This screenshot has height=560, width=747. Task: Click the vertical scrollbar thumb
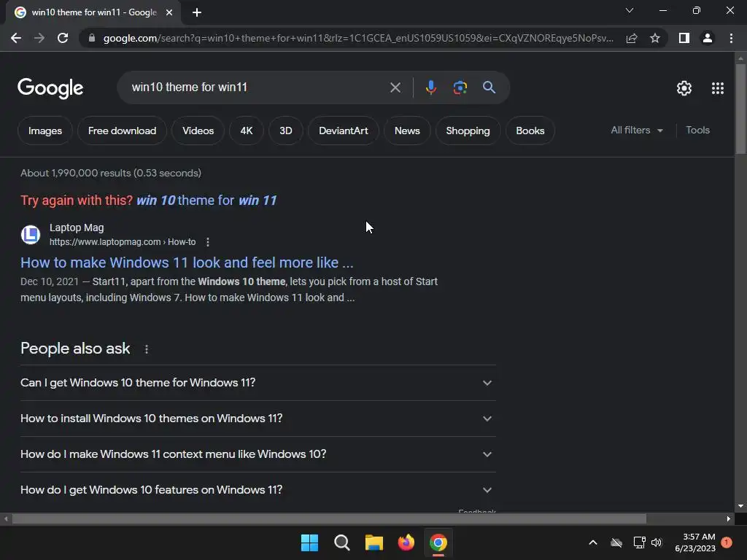[x=740, y=109]
